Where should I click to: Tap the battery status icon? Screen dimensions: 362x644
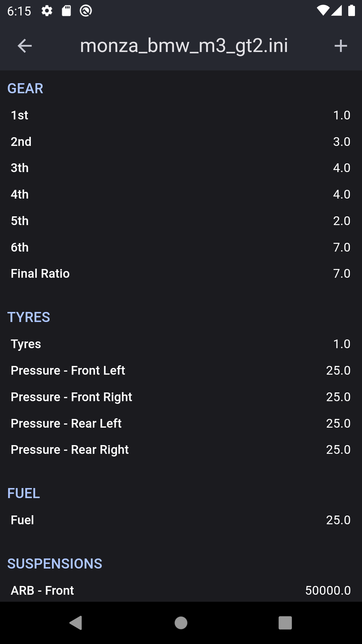click(x=351, y=11)
